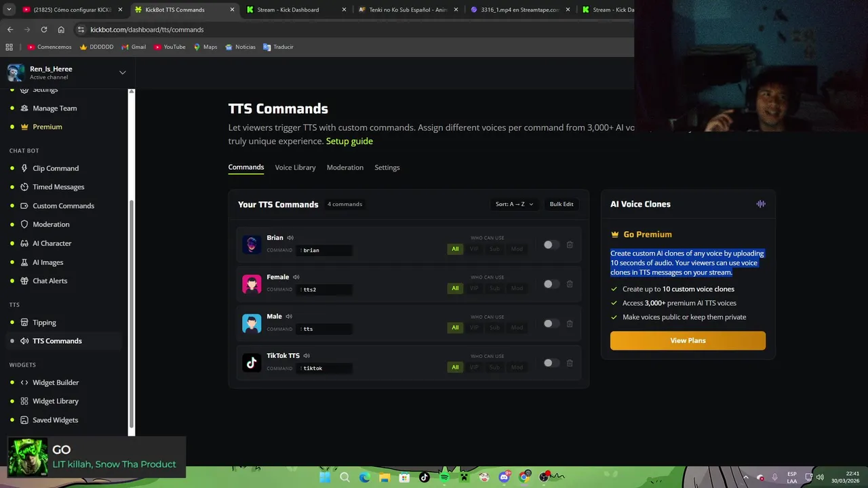Click the AI Character sidebar icon

coord(24,243)
